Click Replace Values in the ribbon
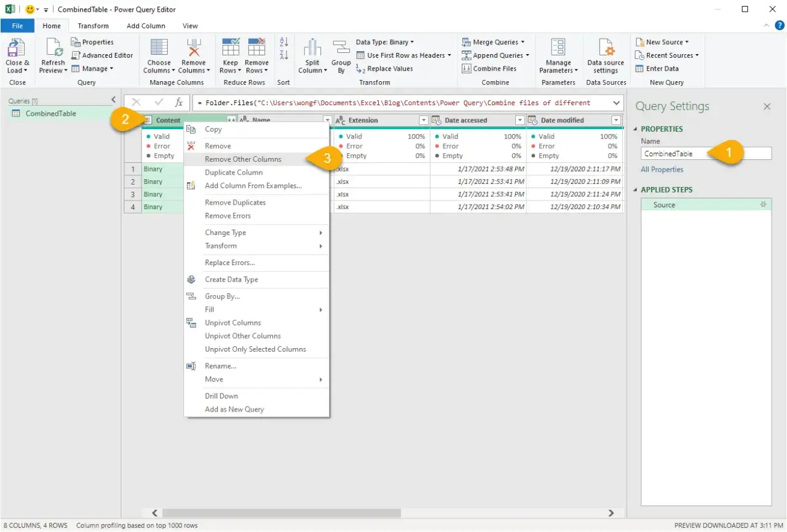 click(385, 69)
